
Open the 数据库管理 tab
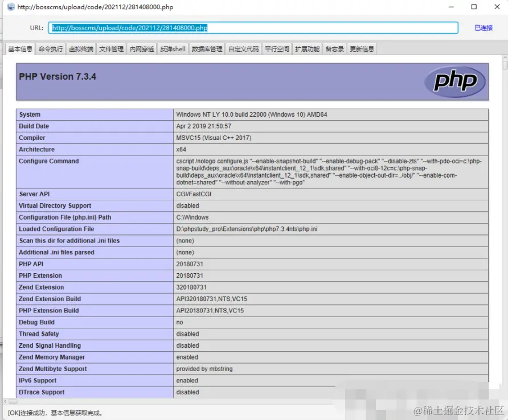(x=207, y=49)
